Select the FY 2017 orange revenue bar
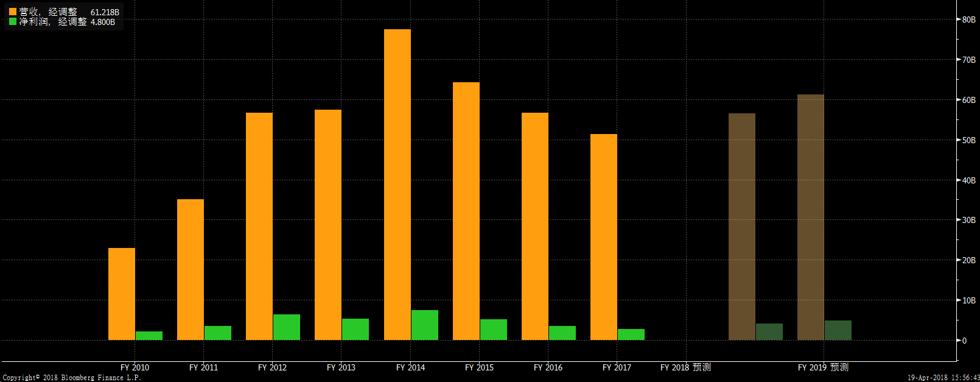The image size is (980, 382). tap(603, 237)
